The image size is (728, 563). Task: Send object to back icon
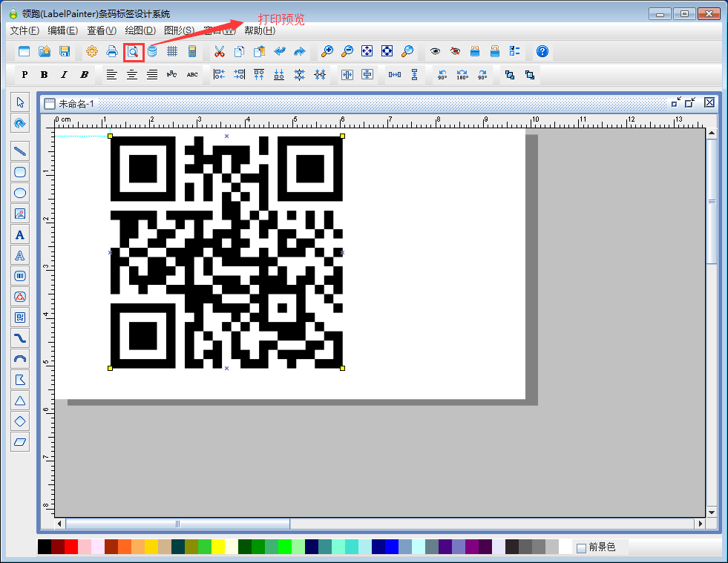(530, 75)
